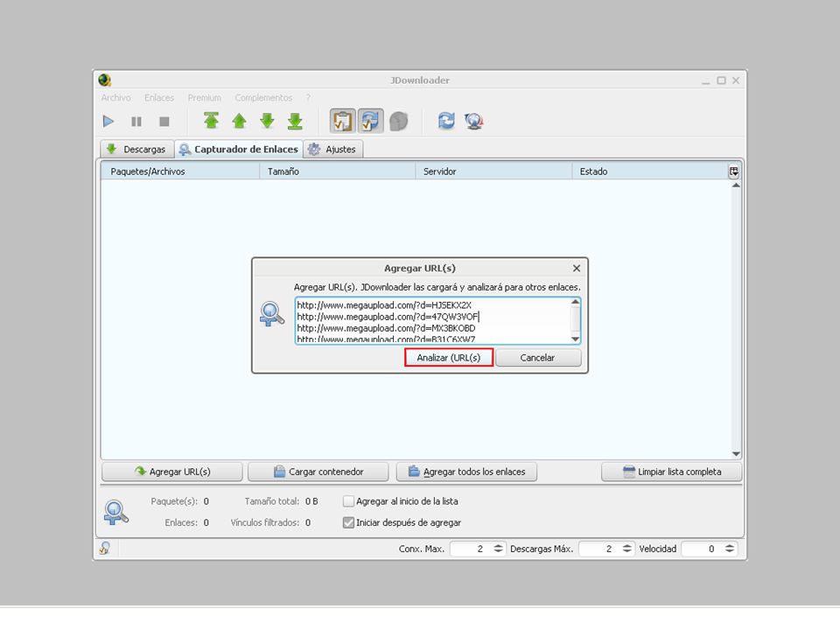Open the Enlaces menu

159,97
